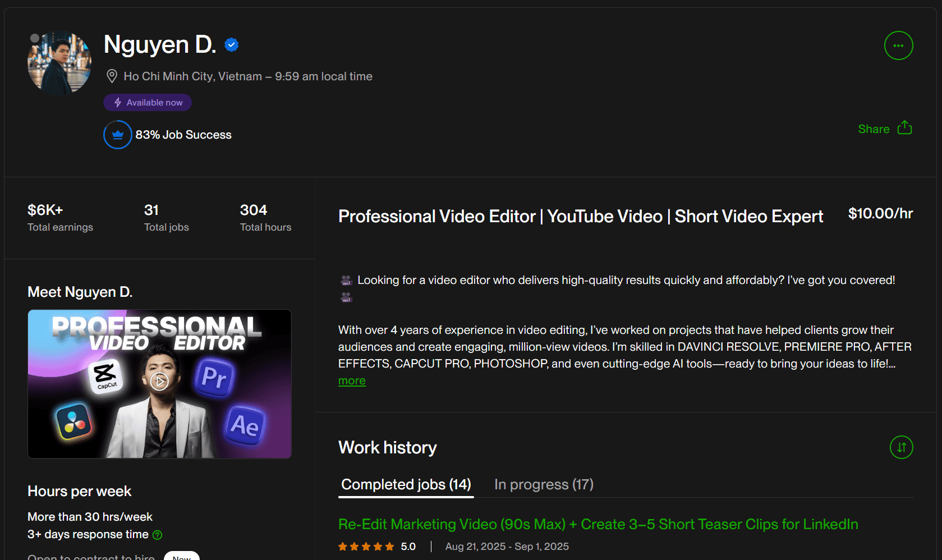Click the 304 Total hours stat
Image resolution: width=942 pixels, height=560 pixels.
[x=265, y=218]
